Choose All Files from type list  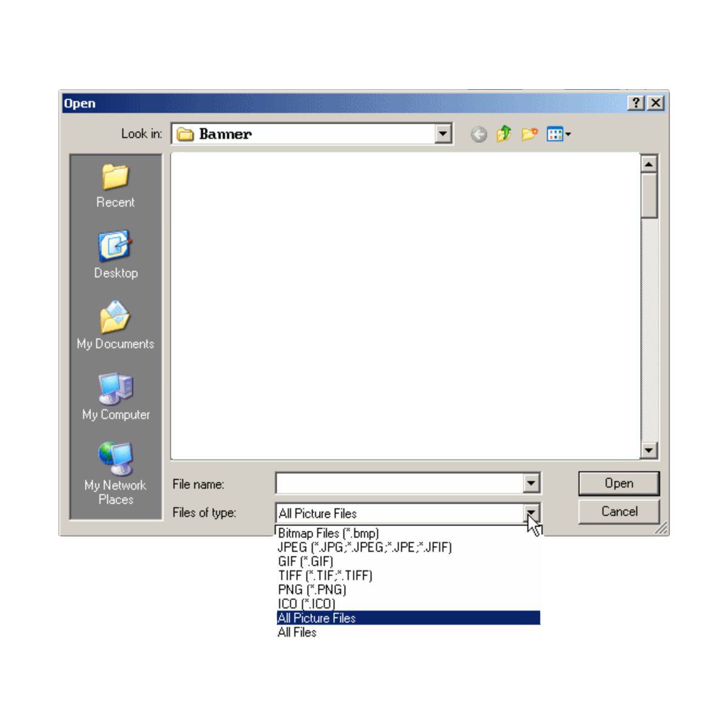click(297, 632)
